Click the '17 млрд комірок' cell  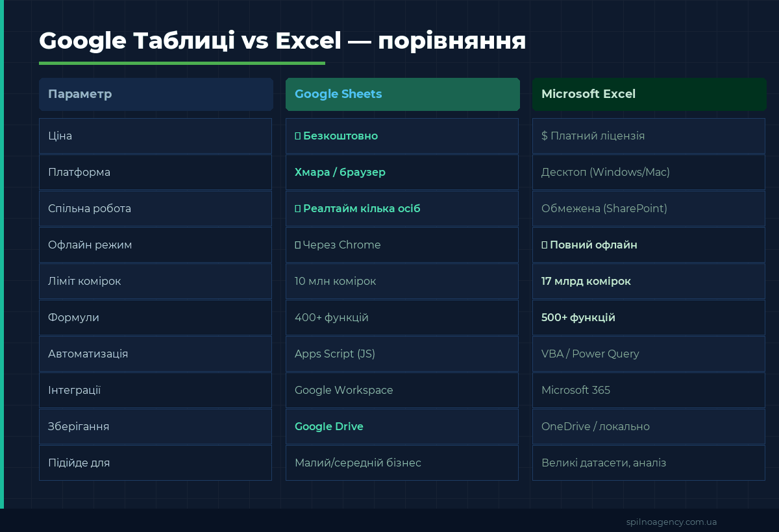tap(649, 281)
